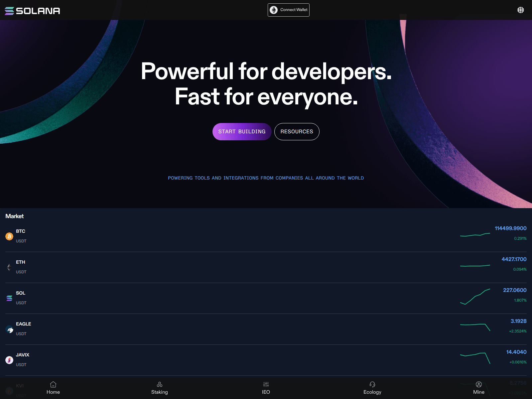Click the 1.807% SOL change
The image size is (532, 399).
pyautogui.click(x=520, y=300)
